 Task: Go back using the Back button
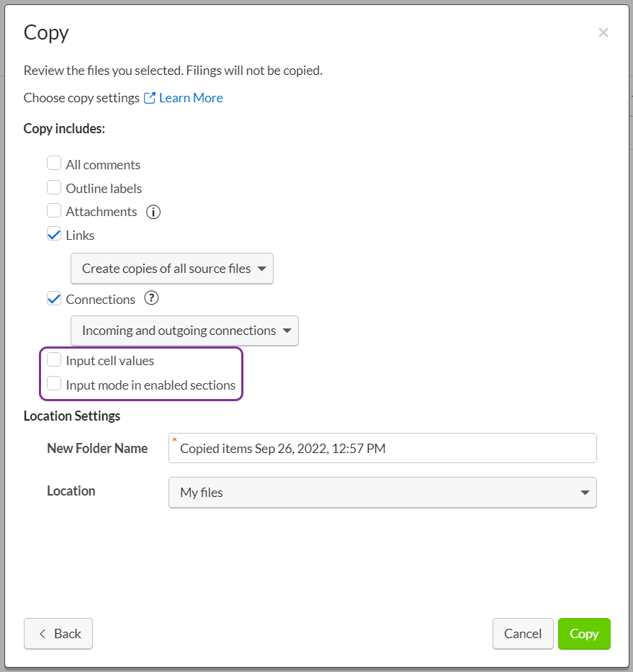click(x=58, y=634)
